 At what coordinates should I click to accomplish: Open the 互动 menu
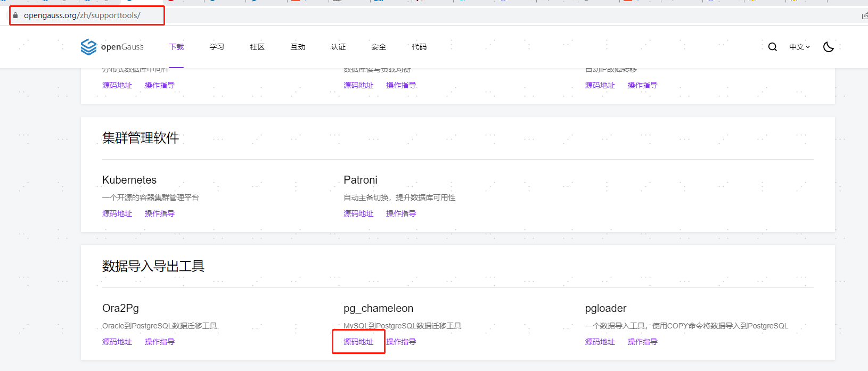[x=298, y=47]
